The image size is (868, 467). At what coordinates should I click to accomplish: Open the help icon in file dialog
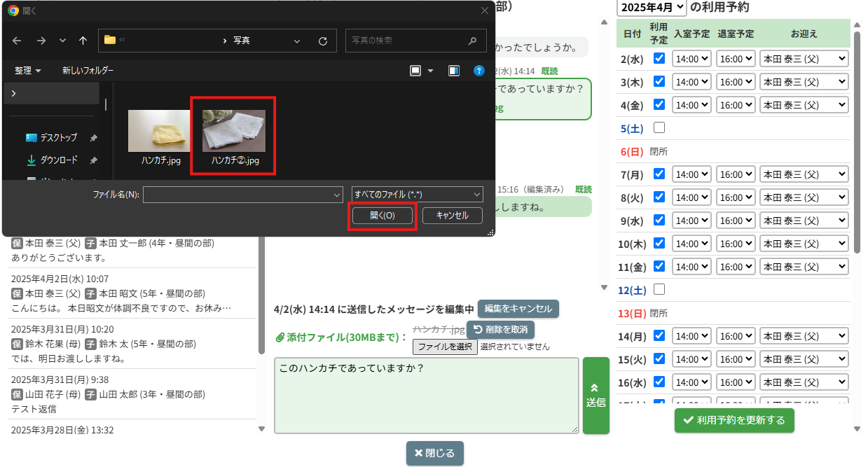[x=479, y=71]
